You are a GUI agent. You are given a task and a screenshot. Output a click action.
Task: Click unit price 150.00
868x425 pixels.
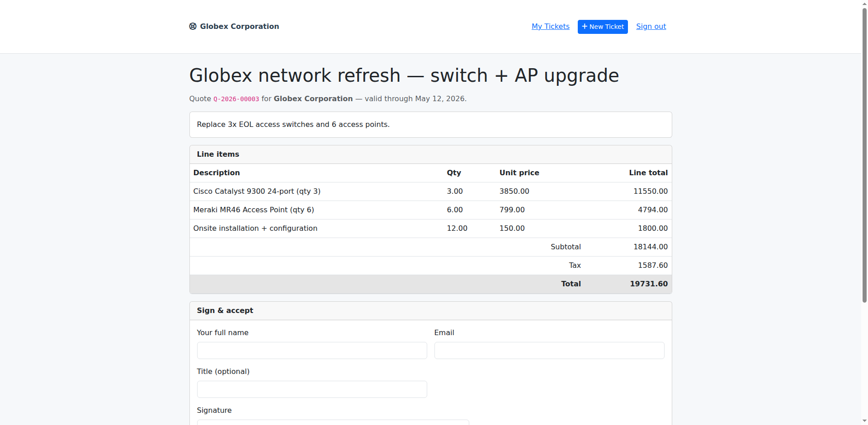(x=512, y=228)
